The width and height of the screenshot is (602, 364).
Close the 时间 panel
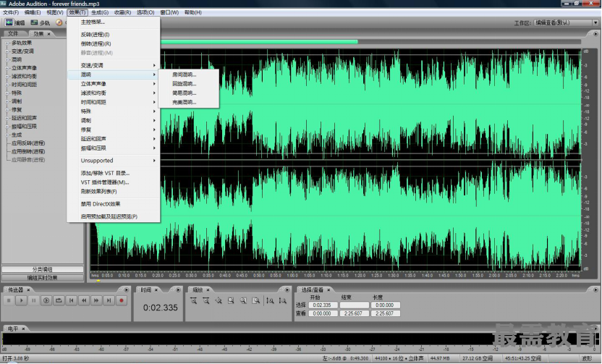click(156, 290)
